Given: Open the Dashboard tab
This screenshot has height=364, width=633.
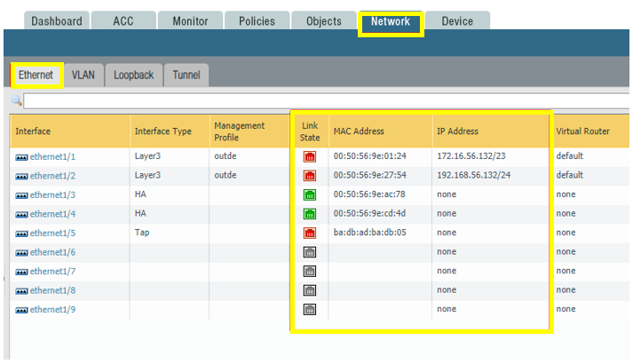Looking at the screenshot, I should point(57,21).
